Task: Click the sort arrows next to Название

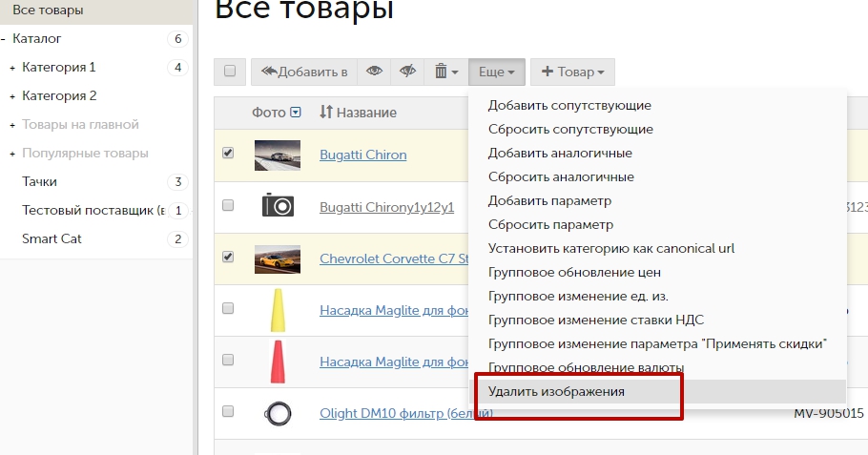Action: 326,113
